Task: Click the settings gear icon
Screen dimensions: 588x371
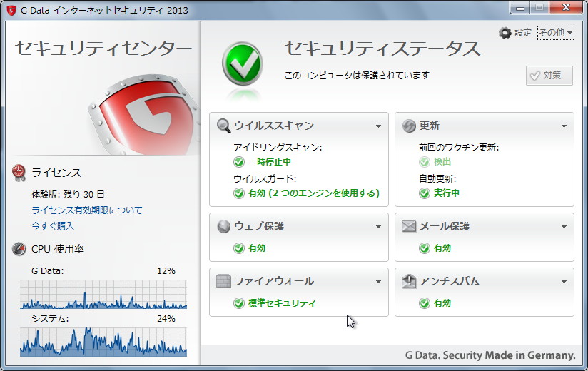Action: coord(505,33)
